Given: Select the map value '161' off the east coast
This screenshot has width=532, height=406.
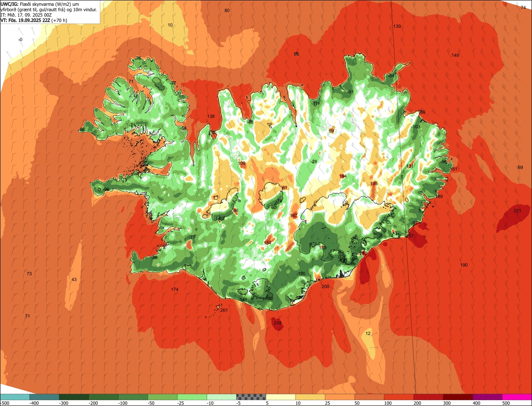Looking at the screenshot, I should click(453, 169).
